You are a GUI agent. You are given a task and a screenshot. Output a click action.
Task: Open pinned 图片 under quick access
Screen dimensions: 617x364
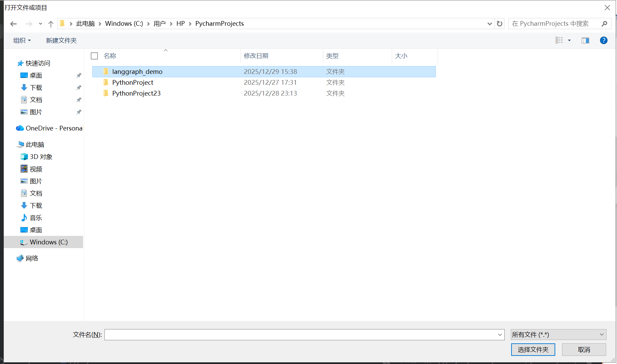36,112
